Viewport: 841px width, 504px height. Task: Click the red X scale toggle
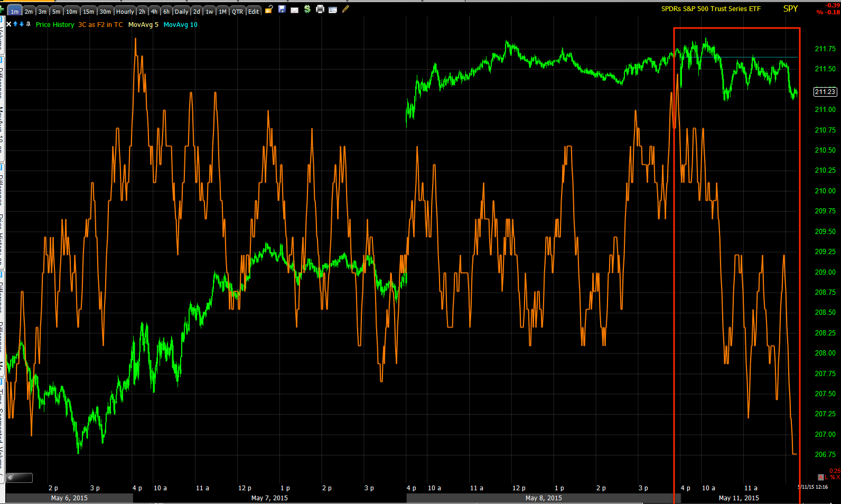click(x=838, y=477)
